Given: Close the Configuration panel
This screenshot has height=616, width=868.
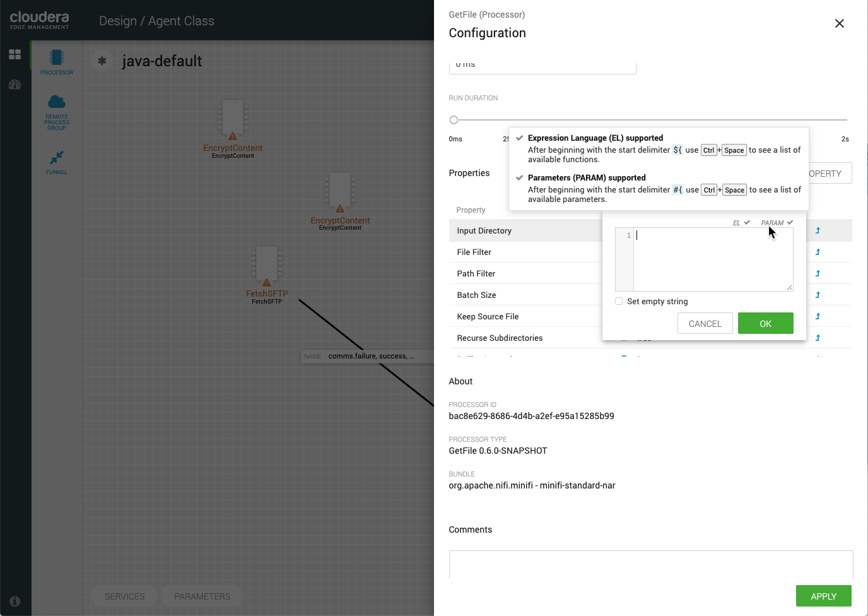Looking at the screenshot, I should (x=840, y=23).
